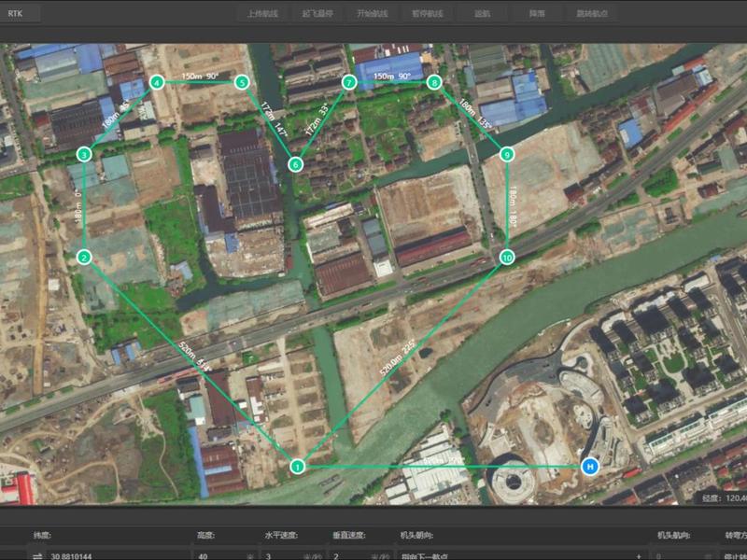The width and height of the screenshot is (747, 560).
Task: Click the 172m 147° segment label
Action: [x=275, y=119]
